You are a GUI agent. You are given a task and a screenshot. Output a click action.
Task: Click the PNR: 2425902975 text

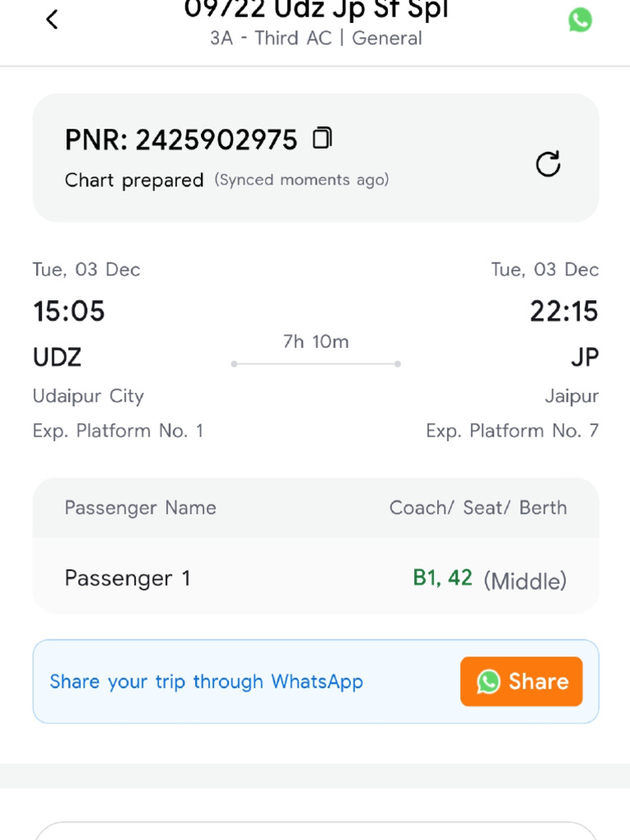pyautogui.click(x=180, y=140)
